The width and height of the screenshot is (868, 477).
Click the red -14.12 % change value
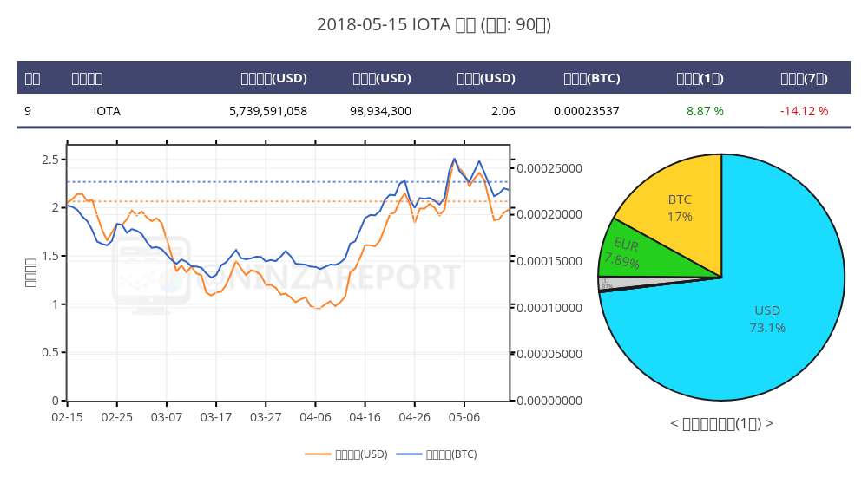tap(804, 111)
